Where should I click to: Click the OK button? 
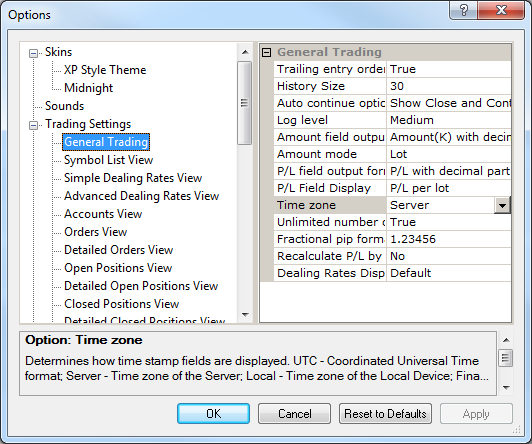(x=213, y=413)
